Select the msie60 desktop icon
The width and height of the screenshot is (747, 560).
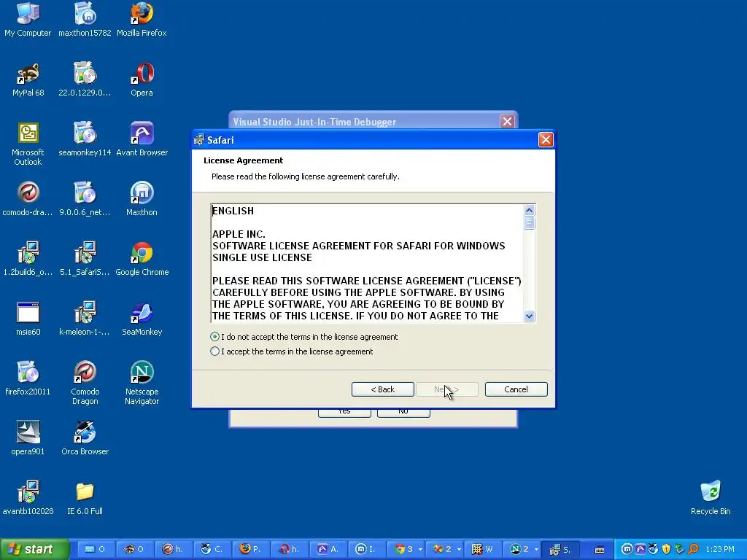click(x=28, y=319)
